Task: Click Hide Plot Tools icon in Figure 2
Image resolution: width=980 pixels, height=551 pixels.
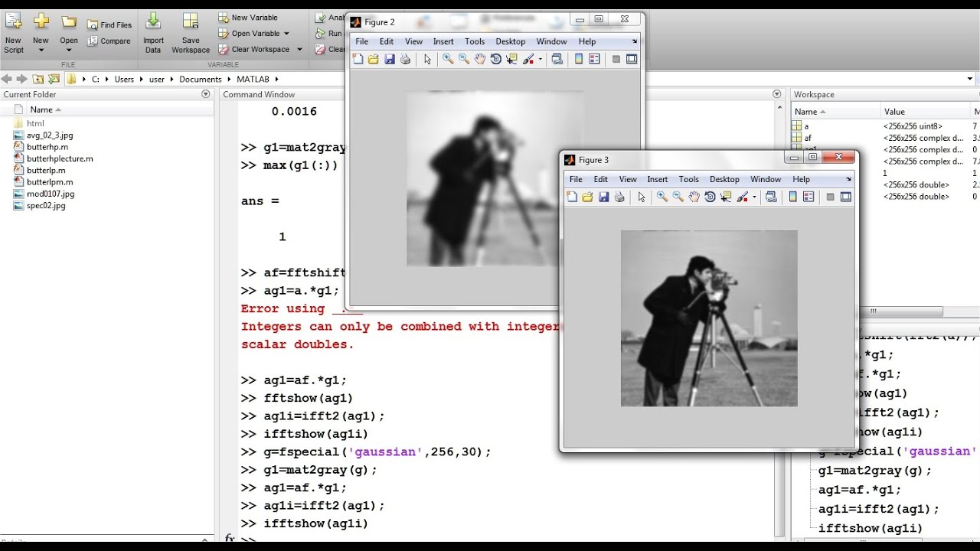Action: pyautogui.click(x=616, y=59)
